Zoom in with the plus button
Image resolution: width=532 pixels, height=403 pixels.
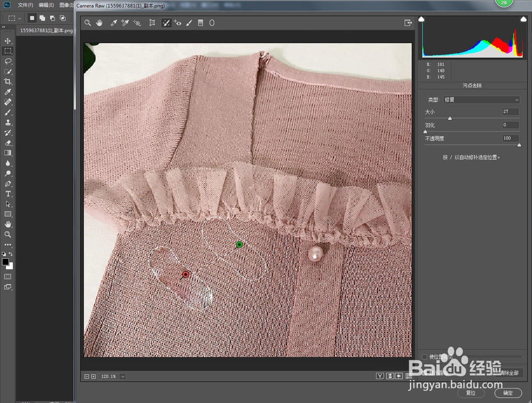coord(93,376)
